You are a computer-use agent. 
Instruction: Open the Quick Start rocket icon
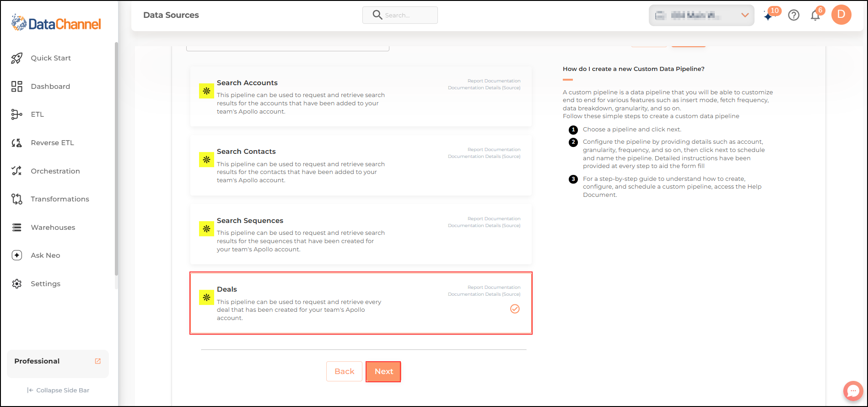point(17,58)
